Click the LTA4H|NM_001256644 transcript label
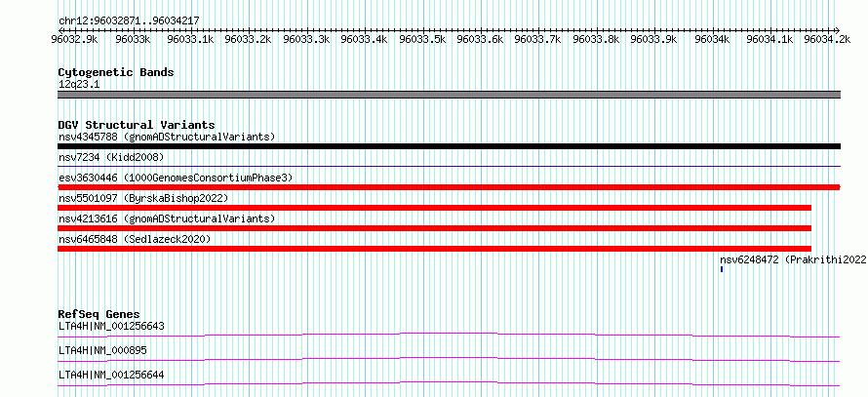Viewport: 868px width, 397px height. click(x=111, y=376)
